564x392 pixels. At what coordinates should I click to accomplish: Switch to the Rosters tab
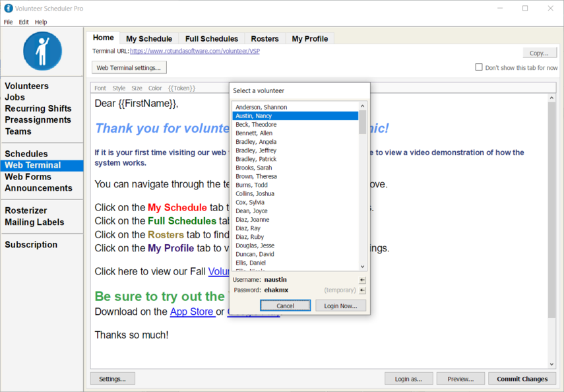coord(265,38)
